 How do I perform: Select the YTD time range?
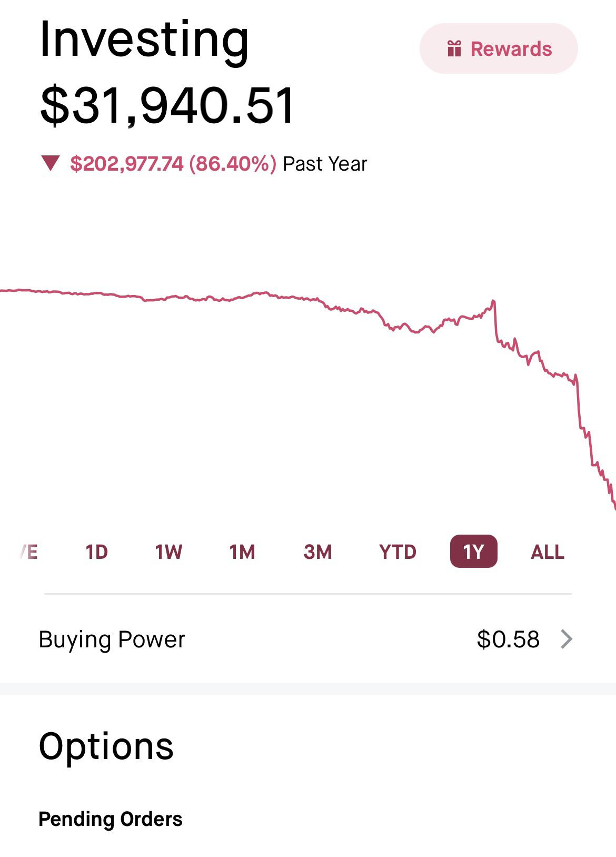pyautogui.click(x=398, y=551)
